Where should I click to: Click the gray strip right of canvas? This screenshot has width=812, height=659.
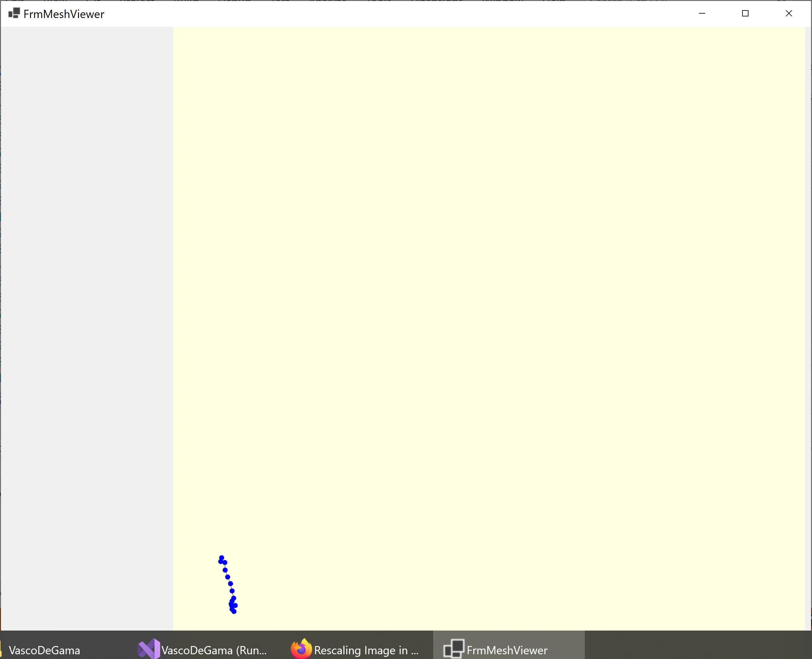tap(808, 326)
